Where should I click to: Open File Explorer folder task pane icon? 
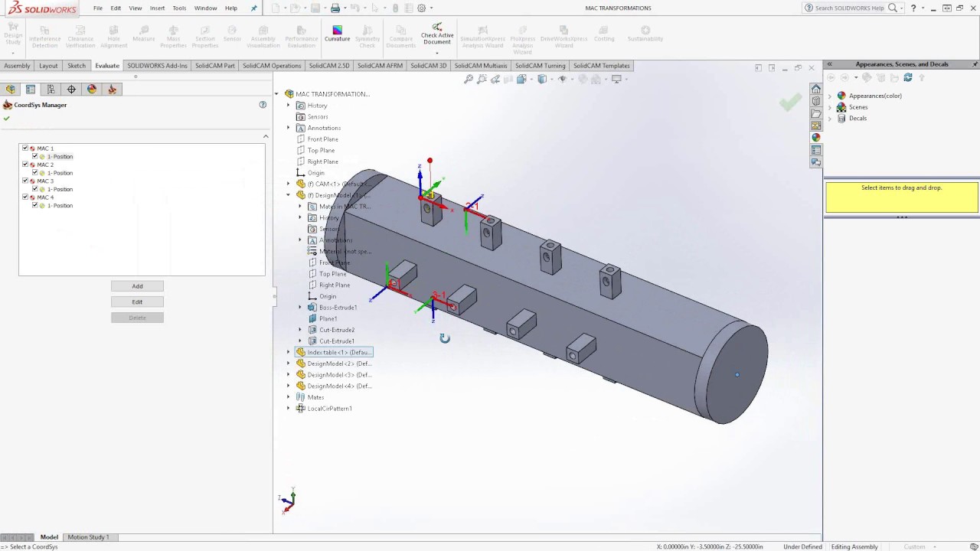(816, 113)
